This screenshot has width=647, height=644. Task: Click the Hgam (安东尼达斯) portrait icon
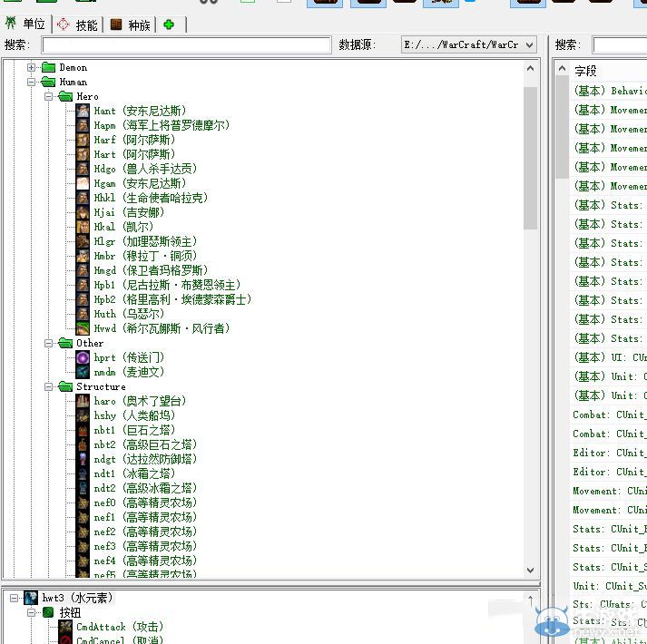tap(83, 183)
